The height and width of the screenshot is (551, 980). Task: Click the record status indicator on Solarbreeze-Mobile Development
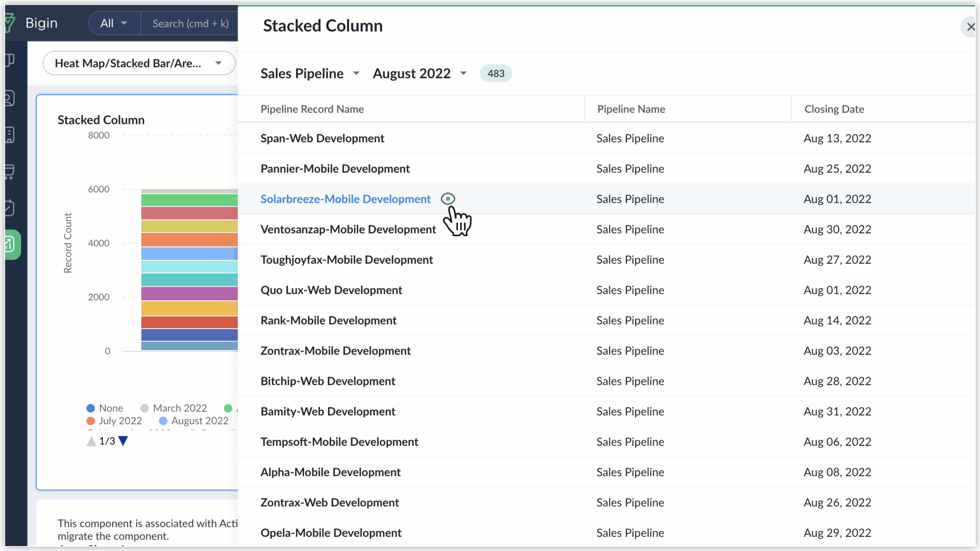pyautogui.click(x=448, y=199)
